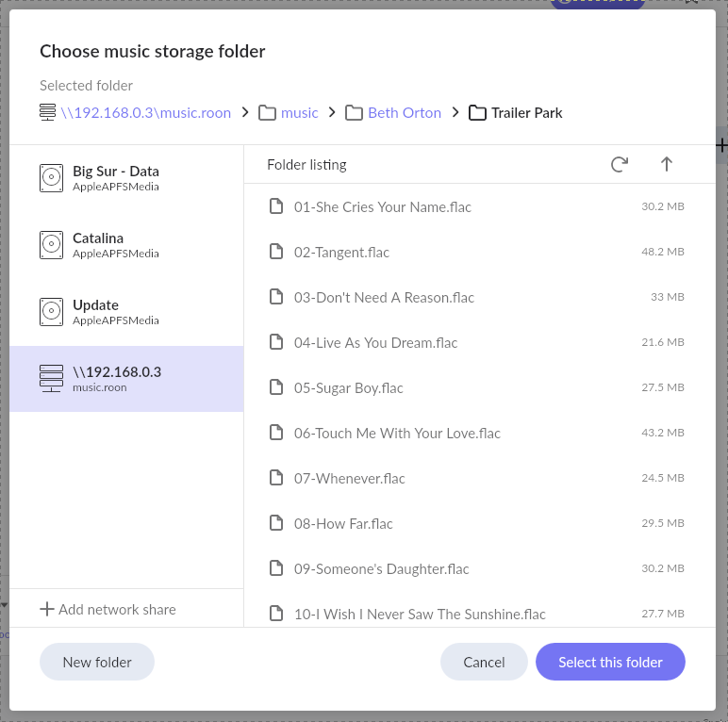Click file name 02-Tangent.flac
728x722 pixels.
pos(341,253)
